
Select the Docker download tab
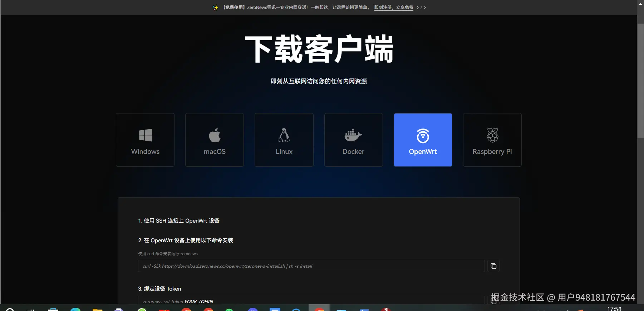pyautogui.click(x=353, y=140)
